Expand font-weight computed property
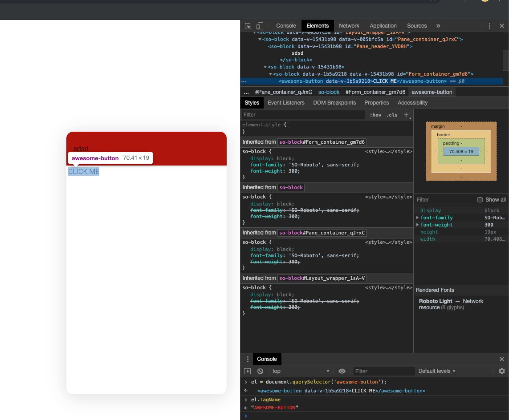This screenshot has width=509, height=420. (x=417, y=225)
